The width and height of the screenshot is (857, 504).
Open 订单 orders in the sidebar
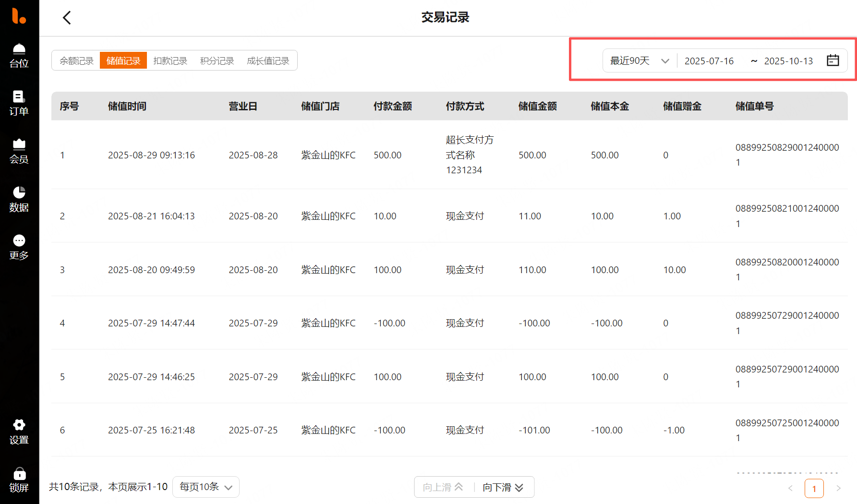(x=19, y=103)
